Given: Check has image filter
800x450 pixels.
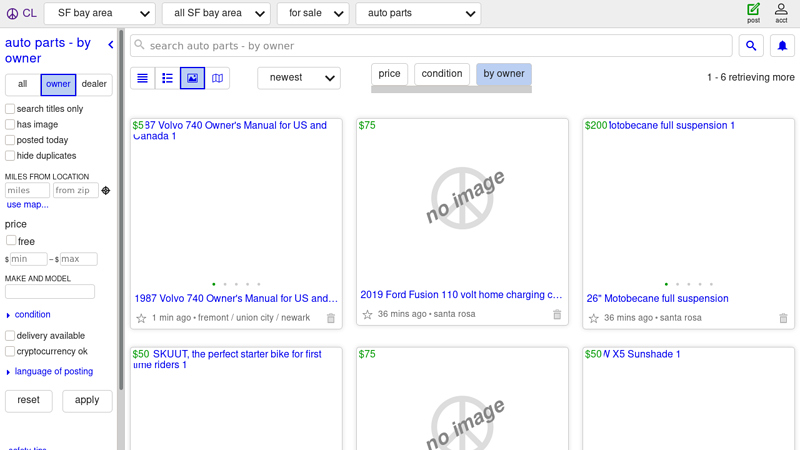Looking at the screenshot, I should pyautogui.click(x=10, y=124).
